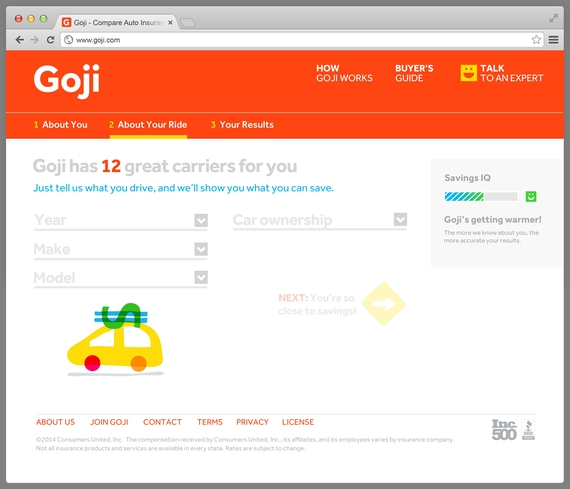This screenshot has height=489, width=570.
Task: Open How Goji Works
Action: pyautogui.click(x=344, y=73)
